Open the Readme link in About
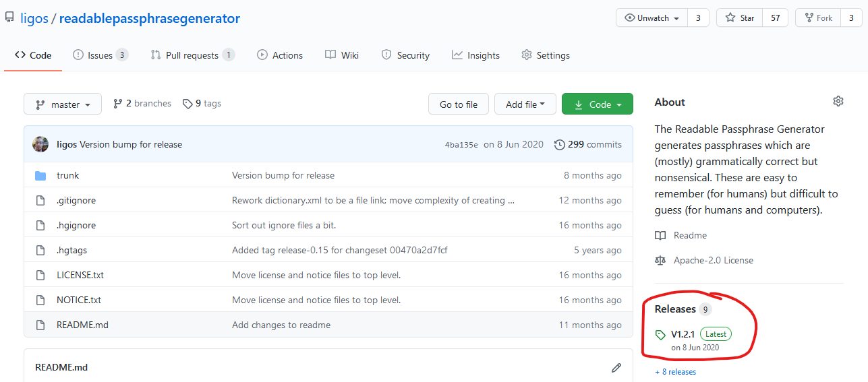The height and width of the screenshot is (382, 868). (x=681, y=235)
